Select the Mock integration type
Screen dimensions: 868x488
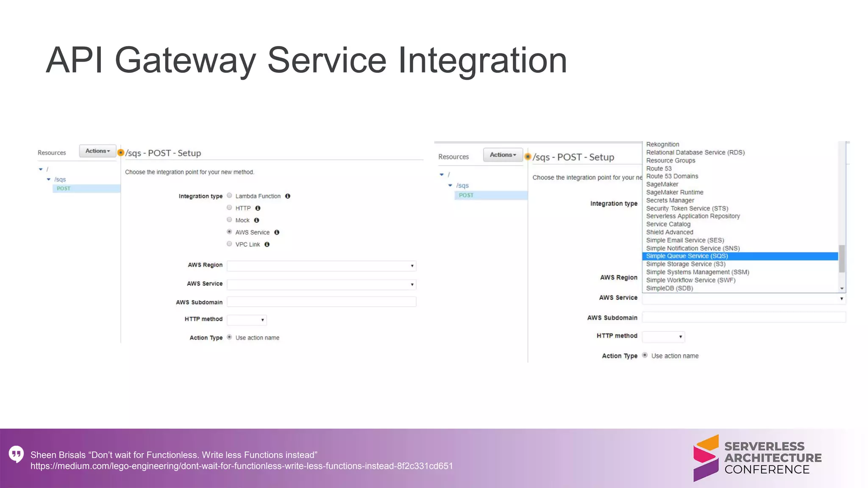(x=229, y=220)
